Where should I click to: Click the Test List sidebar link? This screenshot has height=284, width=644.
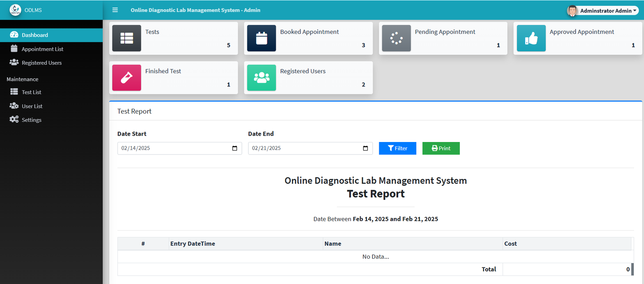pos(31,92)
